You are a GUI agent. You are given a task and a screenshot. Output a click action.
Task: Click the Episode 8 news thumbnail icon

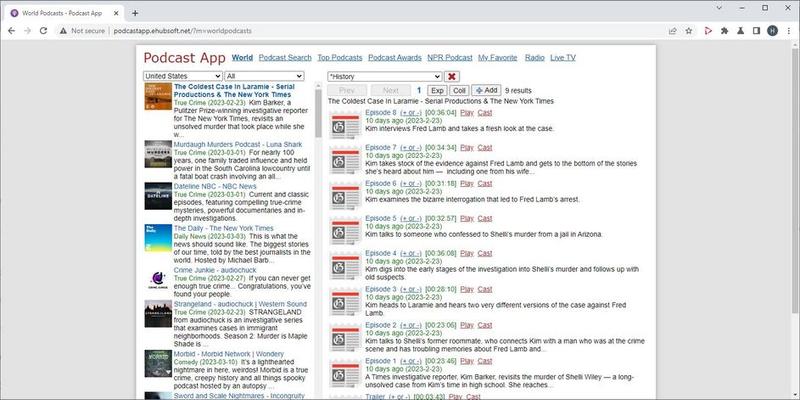click(345, 124)
